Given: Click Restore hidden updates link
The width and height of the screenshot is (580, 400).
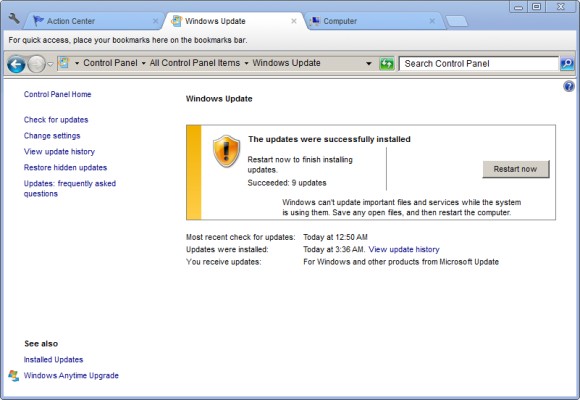Looking at the screenshot, I should click(65, 168).
